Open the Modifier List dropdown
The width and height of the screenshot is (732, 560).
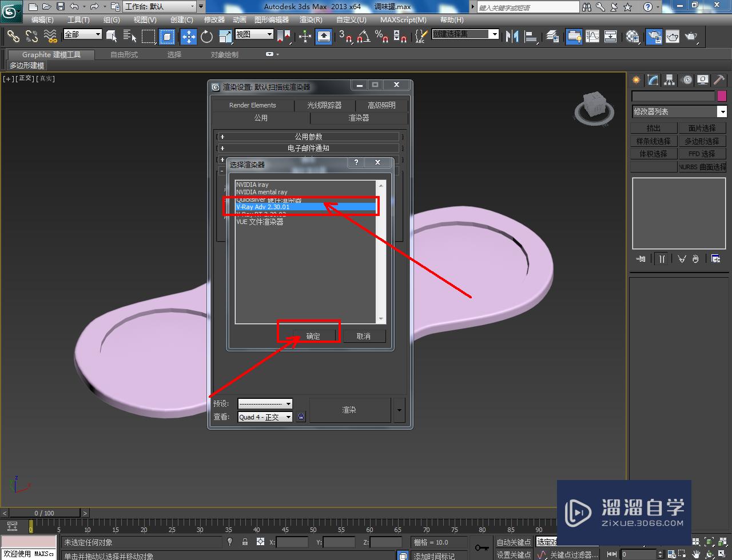point(679,111)
